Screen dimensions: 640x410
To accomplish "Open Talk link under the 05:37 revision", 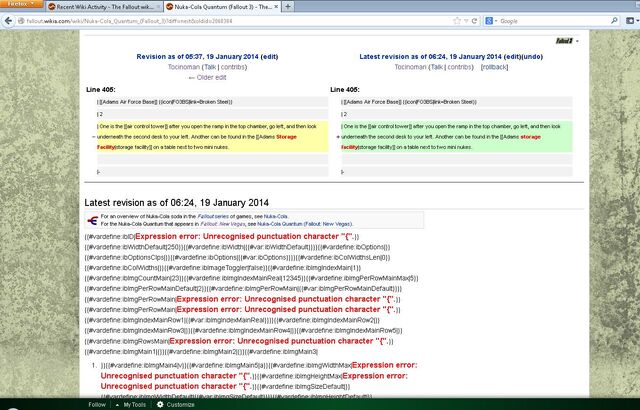I will click(x=210, y=67).
